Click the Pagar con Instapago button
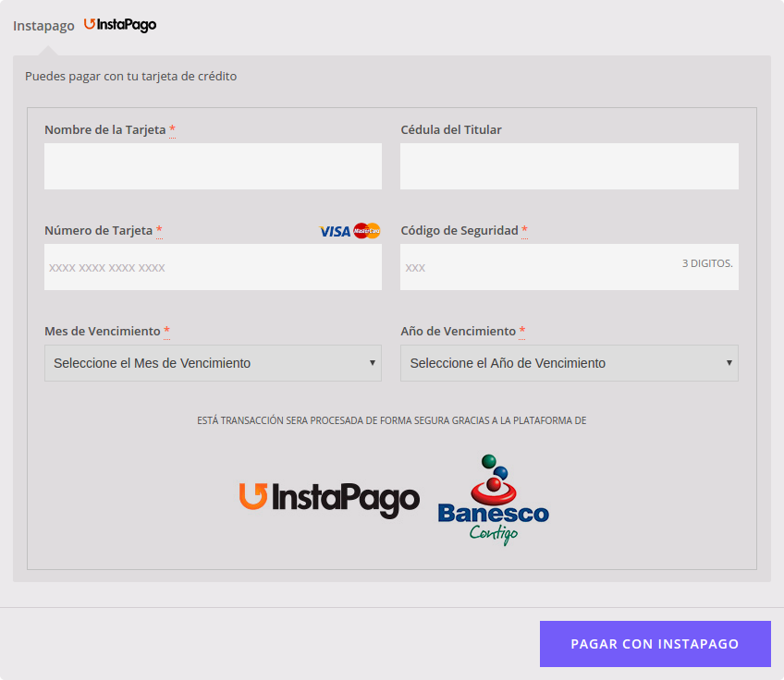Screen dimensions: 784x680 click(x=655, y=644)
